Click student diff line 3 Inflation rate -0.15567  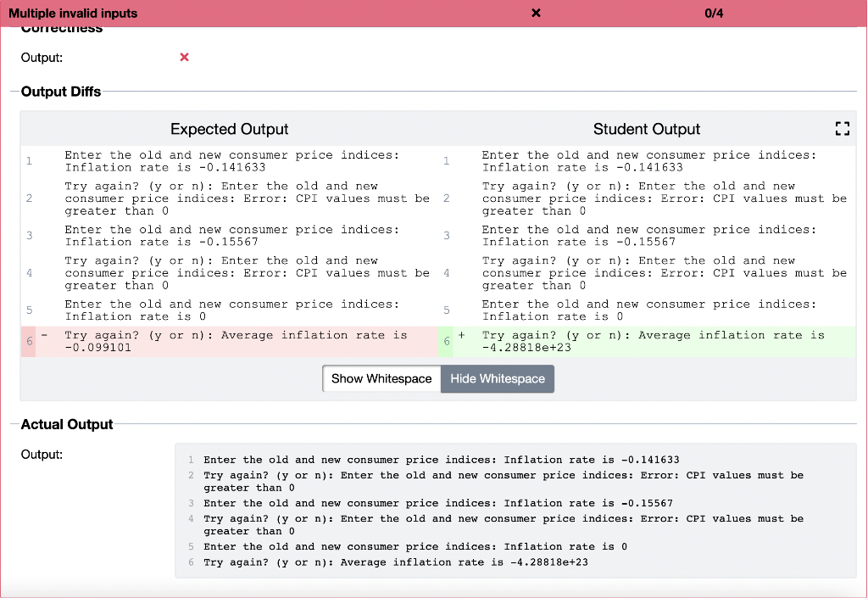[648, 236]
